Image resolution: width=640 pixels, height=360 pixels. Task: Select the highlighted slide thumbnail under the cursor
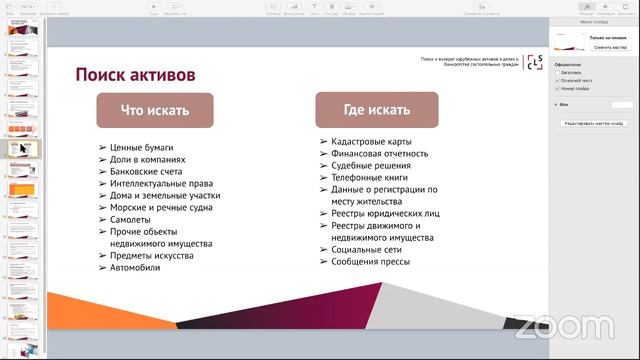23,149
